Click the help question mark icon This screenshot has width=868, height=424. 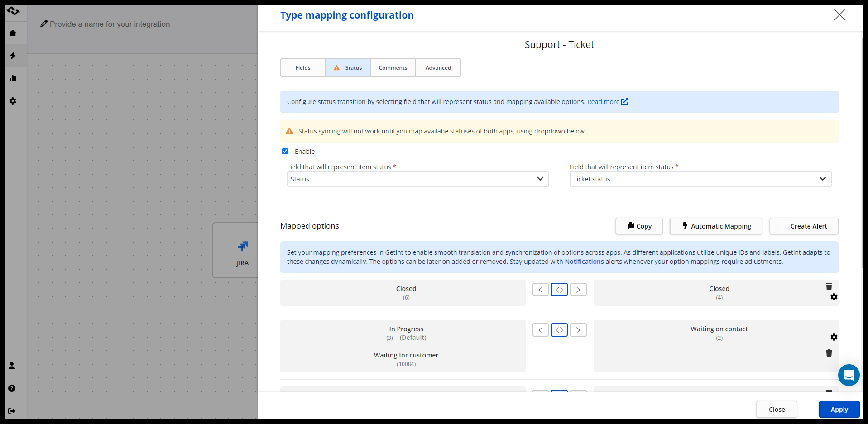12,388
